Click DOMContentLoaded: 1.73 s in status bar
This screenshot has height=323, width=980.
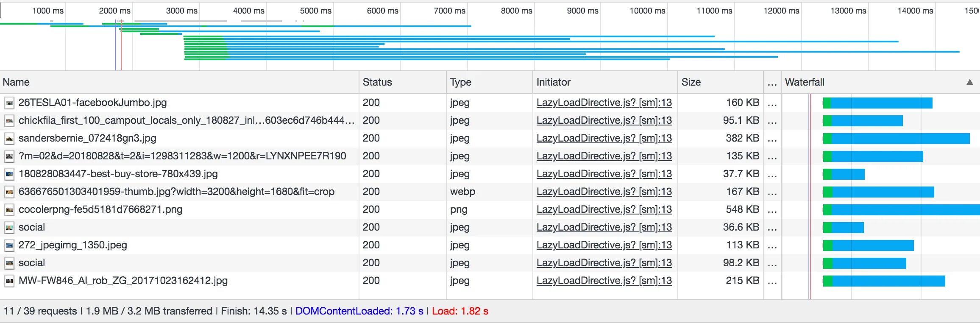click(359, 311)
